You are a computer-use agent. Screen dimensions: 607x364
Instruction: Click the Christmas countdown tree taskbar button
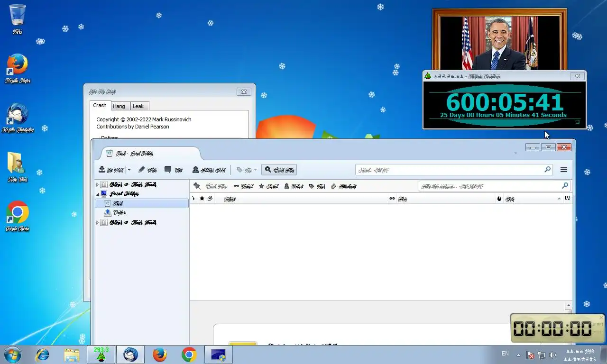(x=101, y=355)
